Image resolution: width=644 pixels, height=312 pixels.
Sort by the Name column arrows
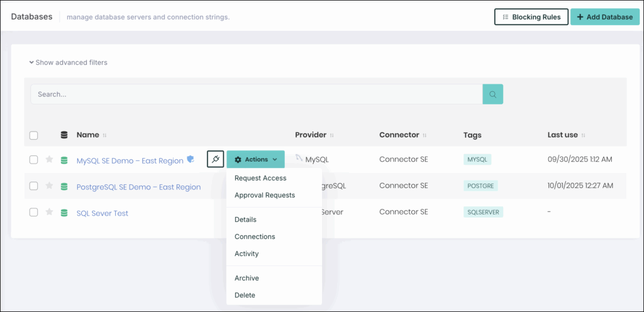click(x=105, y=135)
